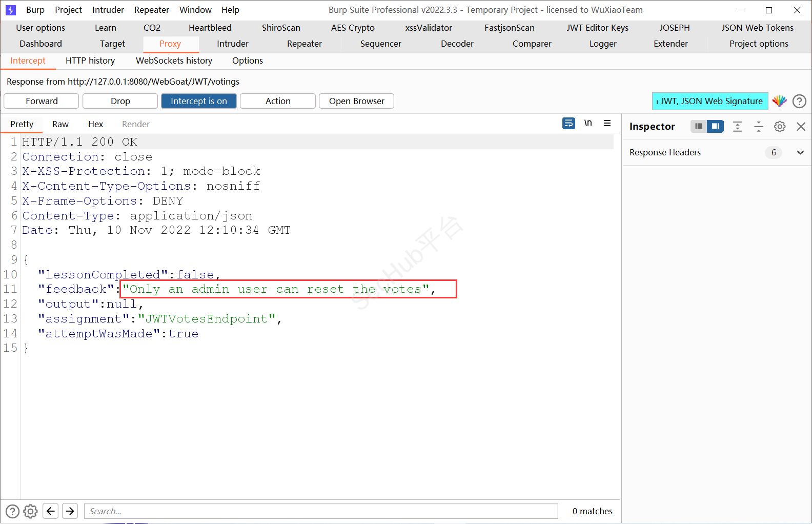This screenshot has width=812, height=524.
Task: Open help icon near JWT label
Action: [799, 102]
